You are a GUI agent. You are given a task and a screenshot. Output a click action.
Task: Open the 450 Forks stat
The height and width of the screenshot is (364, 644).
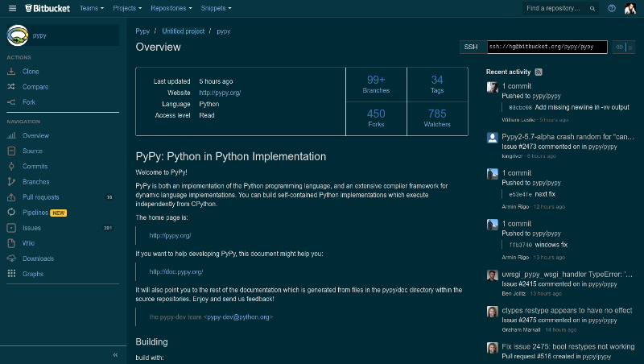click(x=376, y=118)
